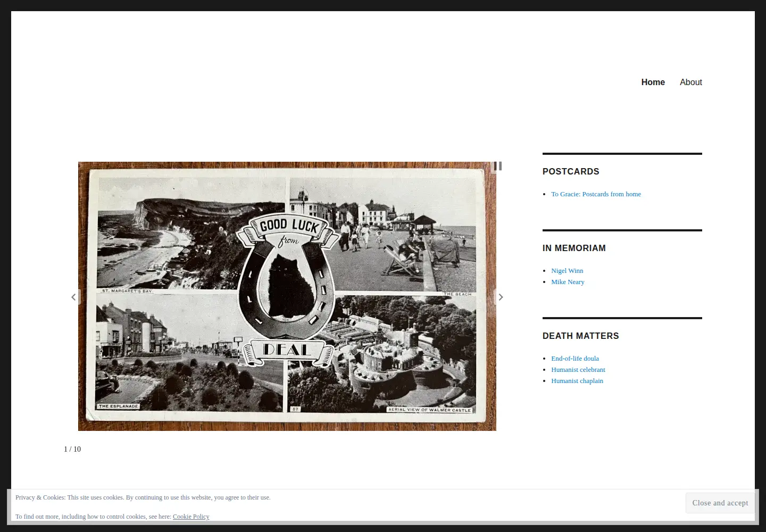Open the Cookie Policy link
This screenshot has height=532, width=766.
(191, 517)
